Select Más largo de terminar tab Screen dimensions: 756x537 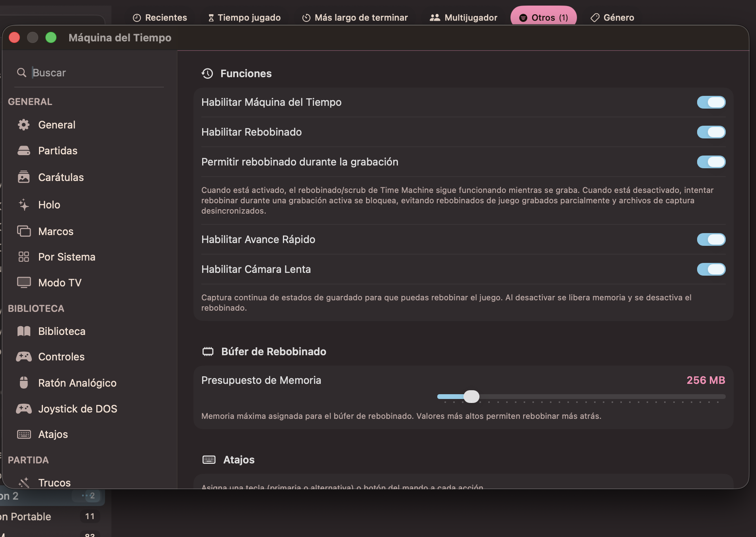tap(355, 18)
